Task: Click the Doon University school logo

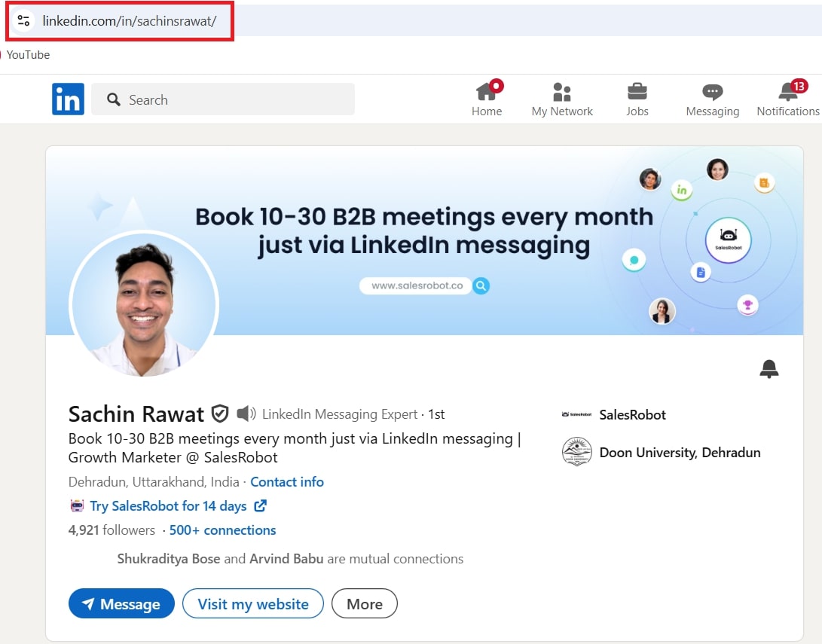Action: 577,452
